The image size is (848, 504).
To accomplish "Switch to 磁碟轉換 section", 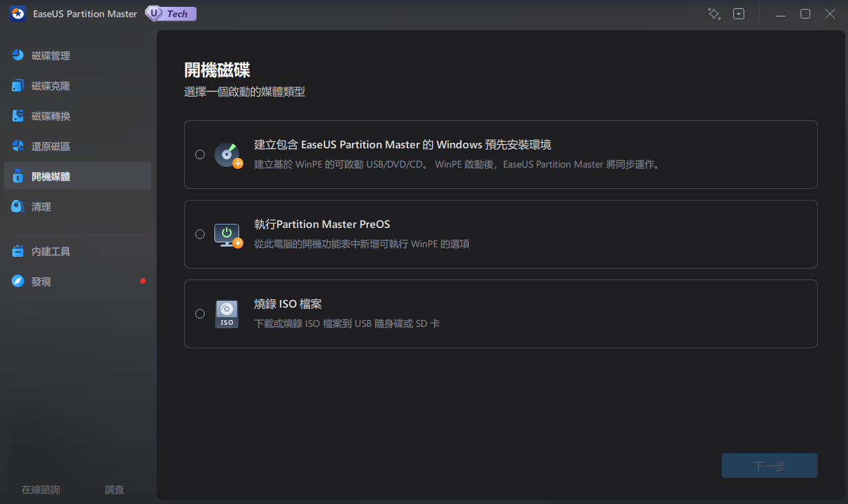I will click(78, 116).
